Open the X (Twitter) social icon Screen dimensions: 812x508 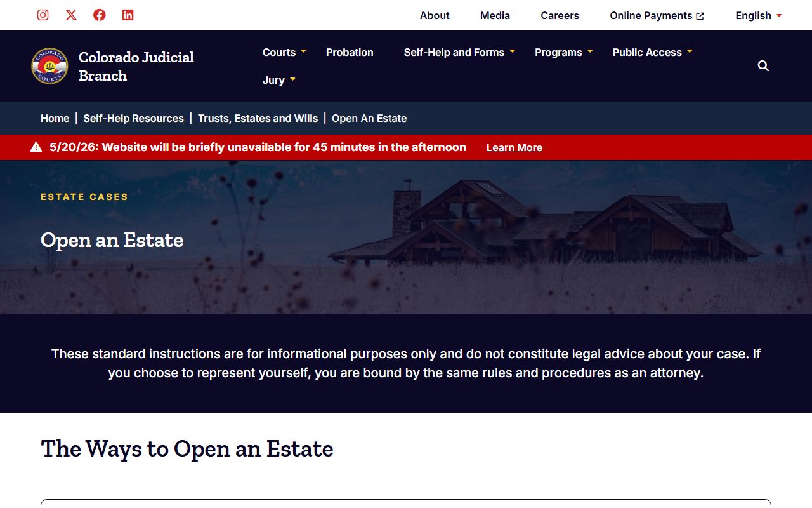click(x=71, y=15)
